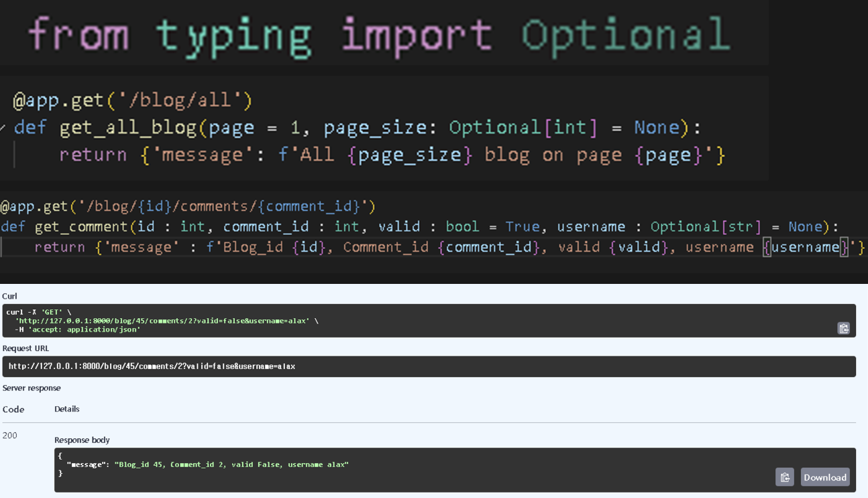The image size is (868, 498).
Task: Click the Server response label
Action: coord(32,388)
